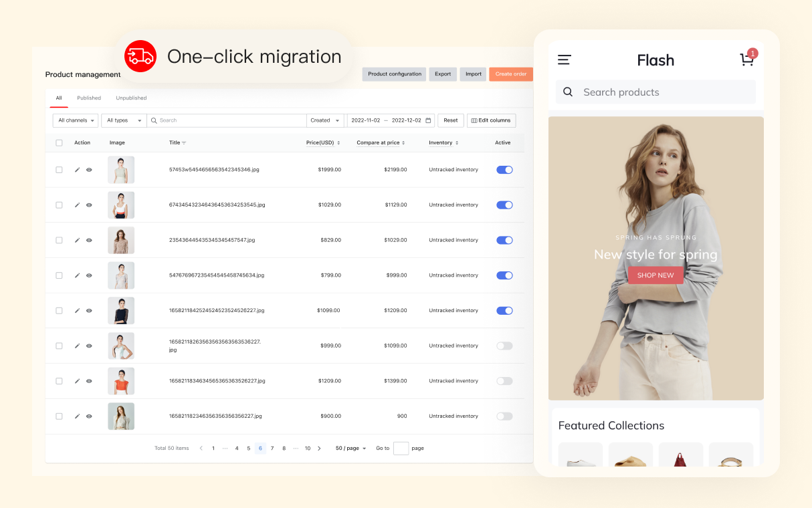812x508 pixels.
Task: Filter the Title column header icon
Action: click(x=184, y=142)
